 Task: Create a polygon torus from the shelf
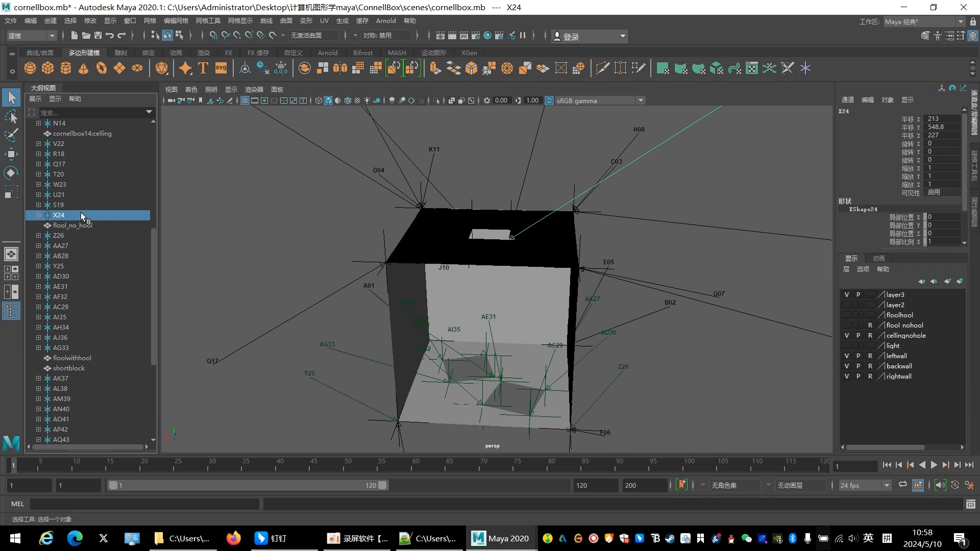coord(102,68)
